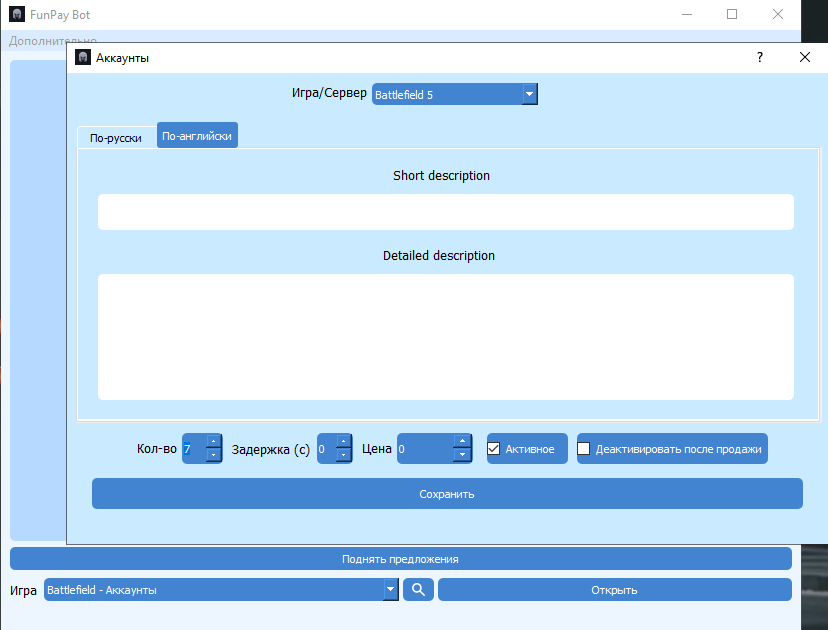This screenshot has width=828, height=630.
Task: Click the search magnifier icon button
Action: coord(418,589)
